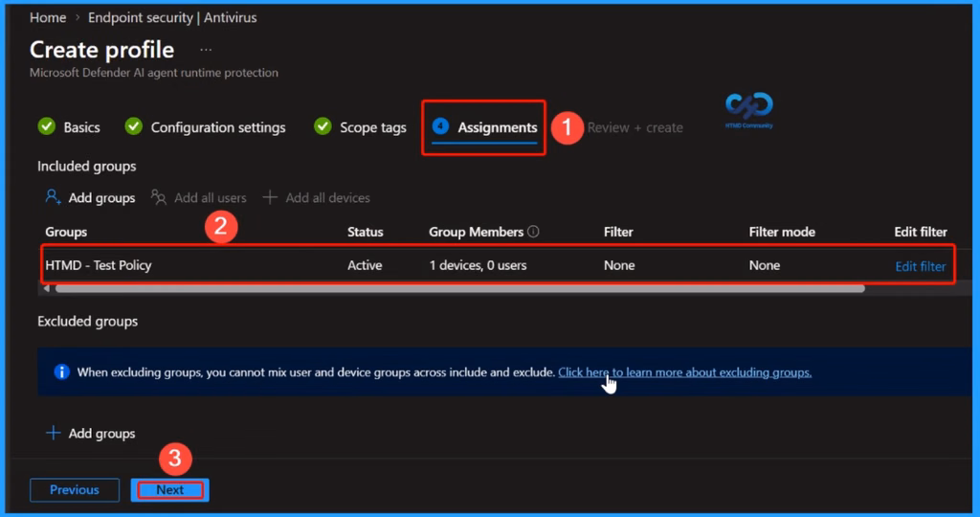Click the person-plus icon in Included groups
The image size is (980, 517).
[54, 197]
